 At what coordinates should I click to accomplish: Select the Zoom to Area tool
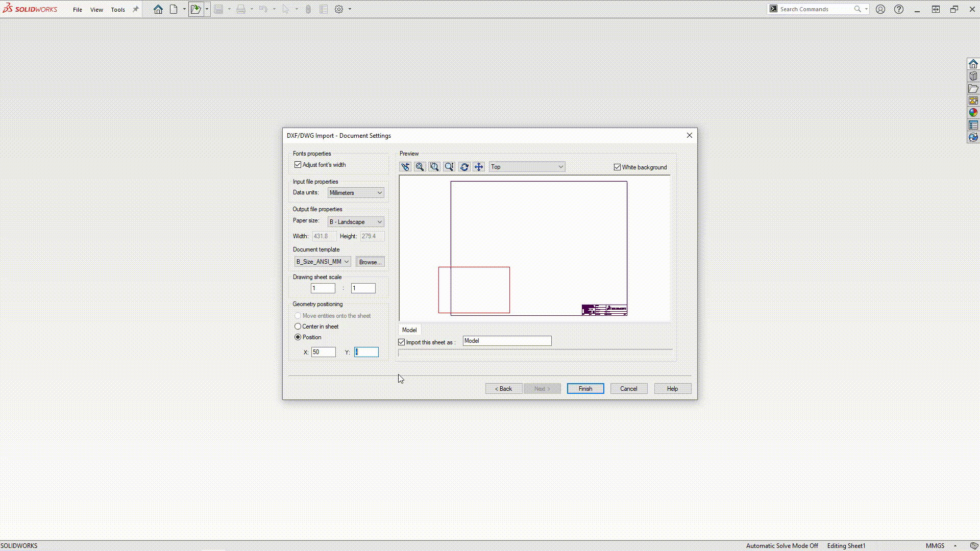(x=434, y=167)
